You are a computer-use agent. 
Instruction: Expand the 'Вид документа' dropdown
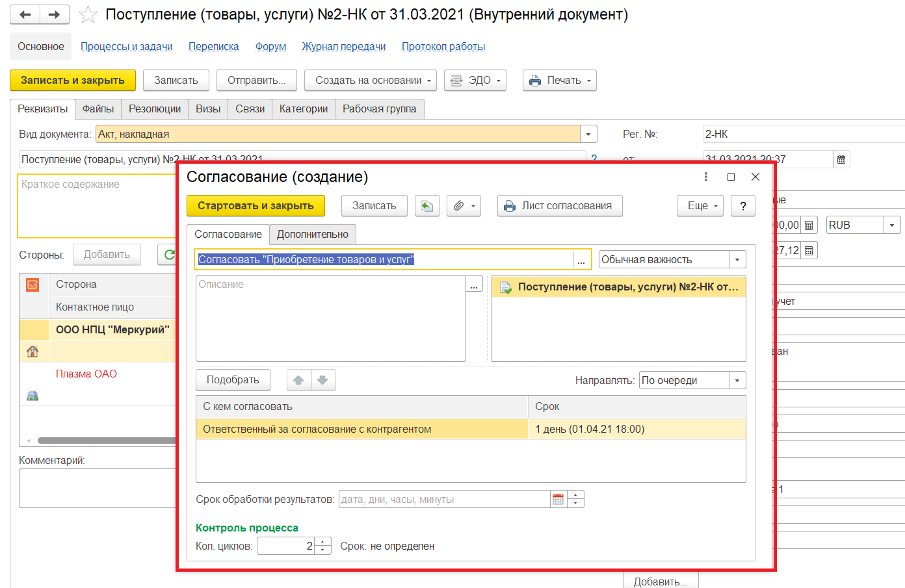point(588,134)
